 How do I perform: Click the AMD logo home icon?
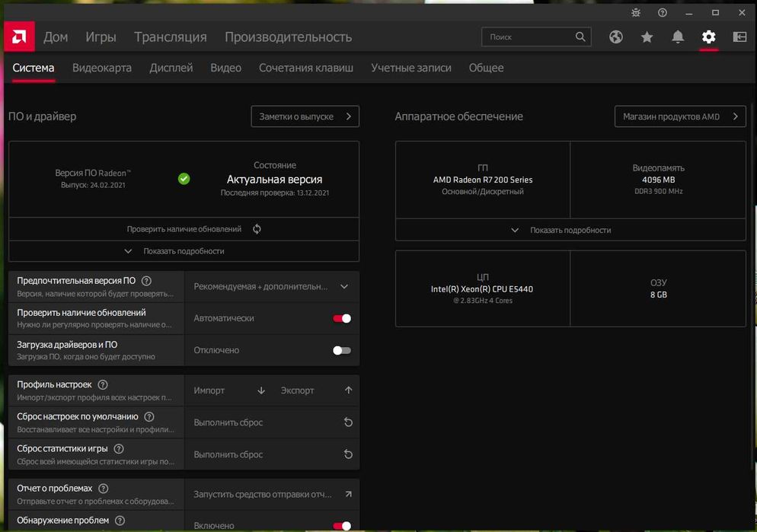click(19, 37)
